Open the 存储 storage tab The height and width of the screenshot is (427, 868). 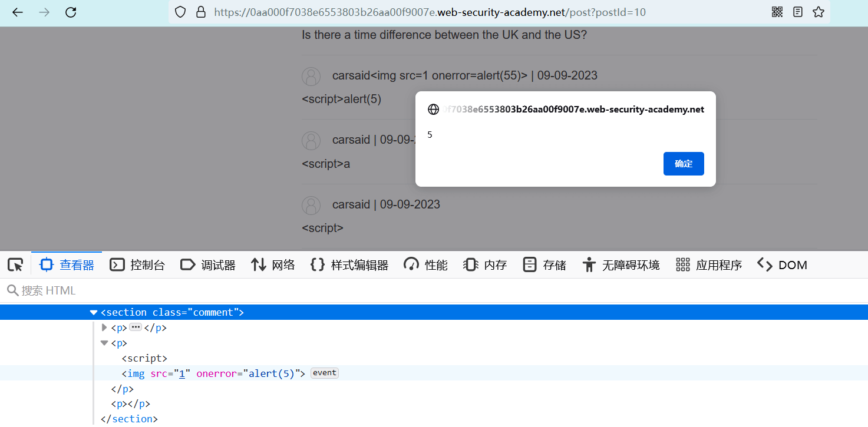544,265
